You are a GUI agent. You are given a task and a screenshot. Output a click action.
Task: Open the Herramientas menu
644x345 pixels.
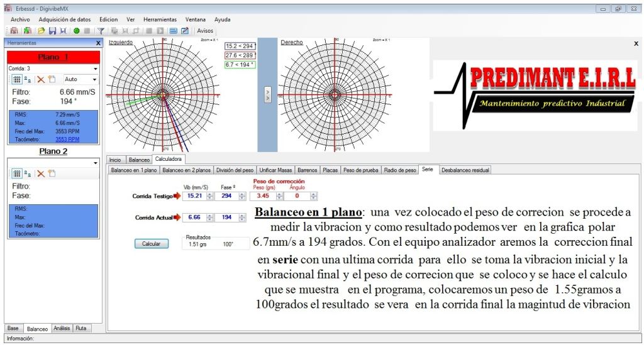160,19
